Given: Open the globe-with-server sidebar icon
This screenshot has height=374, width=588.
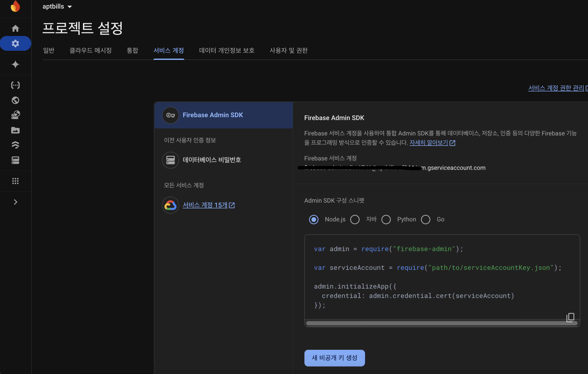Looking at the screenshot, I should pos(15,115).
